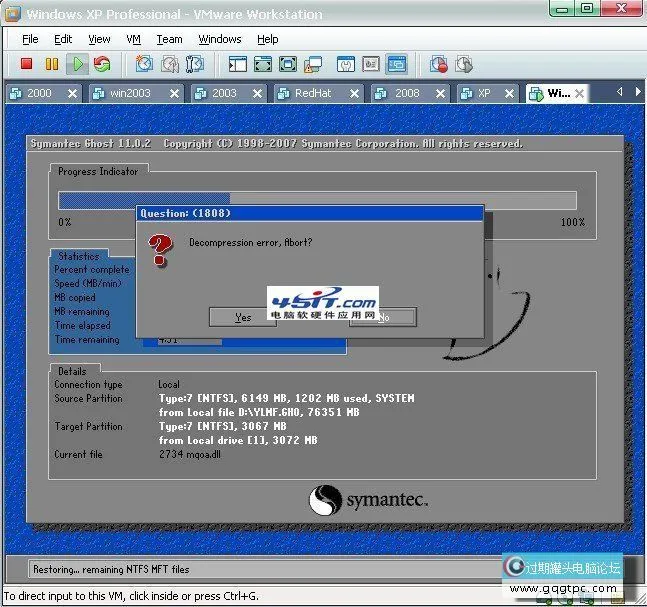Toggle the sidebar view toolbar icon

point(238,64)
